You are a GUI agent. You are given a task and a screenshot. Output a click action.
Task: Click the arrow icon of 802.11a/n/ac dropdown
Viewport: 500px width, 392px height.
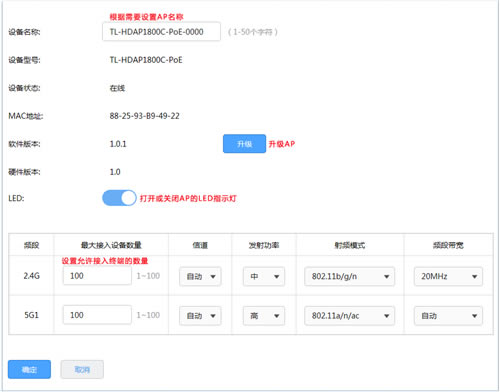tap(386, 316)
